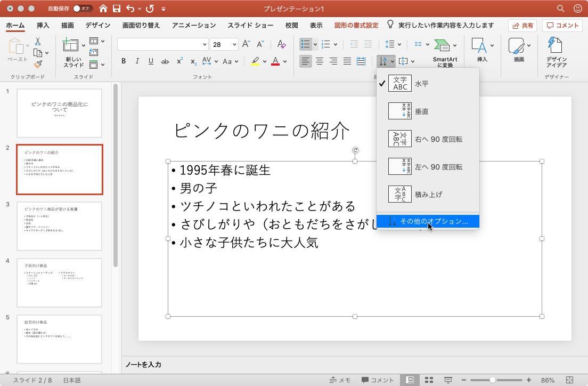Viewport: 588px width, 386px height.
Task: Toggle the AutoSave switch
Action: pyautogui.click(x=83, y=9)
